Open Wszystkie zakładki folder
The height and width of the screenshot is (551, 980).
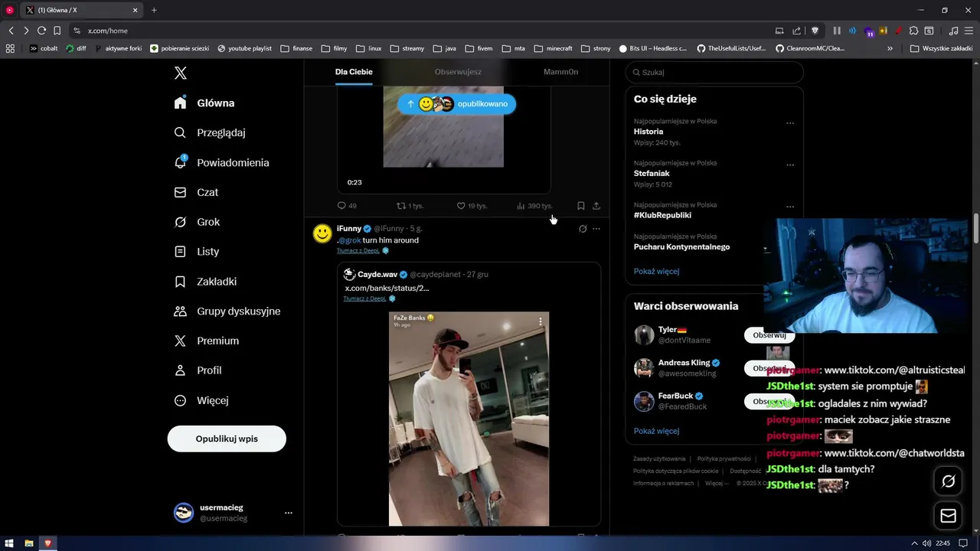(x=941, y=48)
